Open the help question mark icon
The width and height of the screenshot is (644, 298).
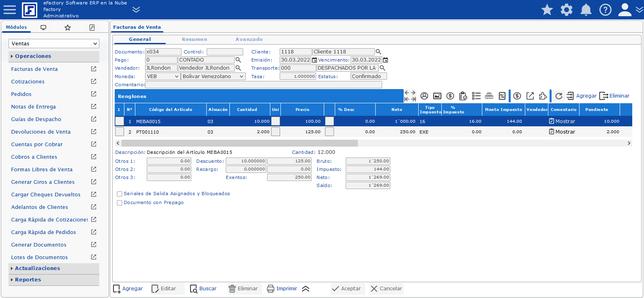pos(605,10)
